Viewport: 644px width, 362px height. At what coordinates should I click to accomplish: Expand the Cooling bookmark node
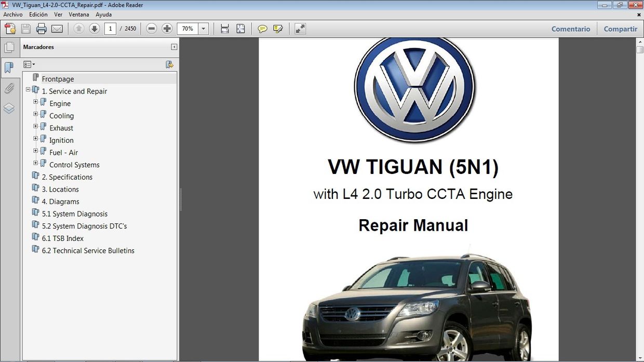[35, 115]
